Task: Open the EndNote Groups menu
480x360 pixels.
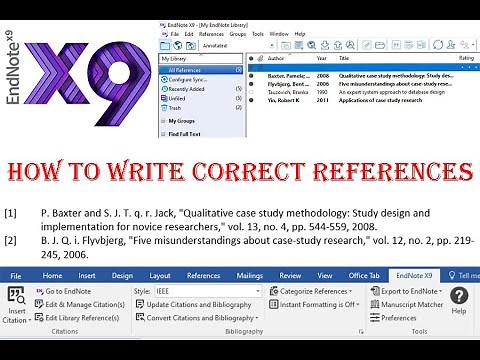Action: click(x=238, y=34)
